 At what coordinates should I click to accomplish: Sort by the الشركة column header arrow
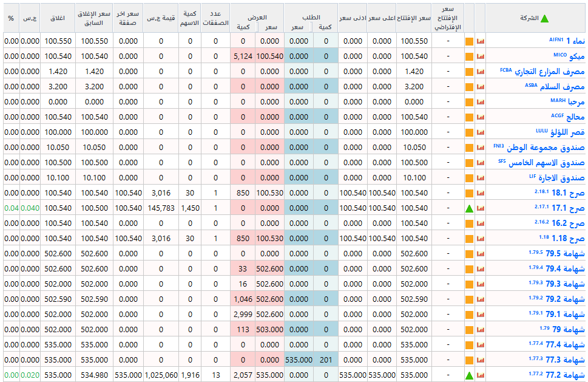[x=544, y=18]
